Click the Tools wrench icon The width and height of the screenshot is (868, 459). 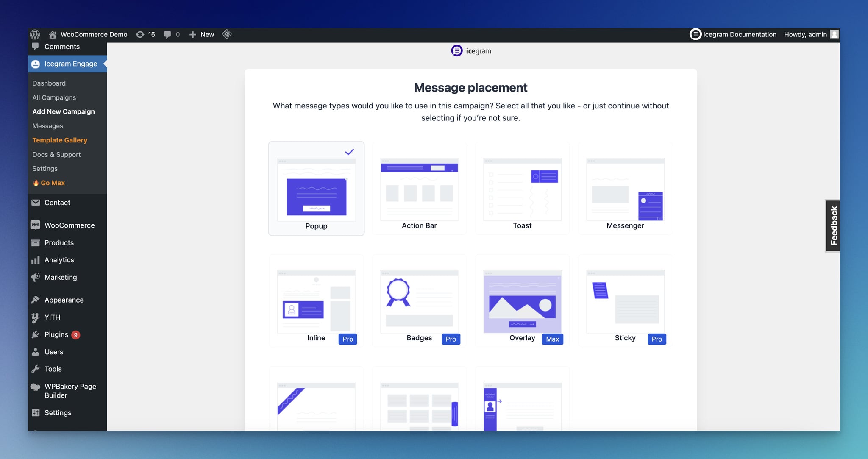(x=36, y=369)
